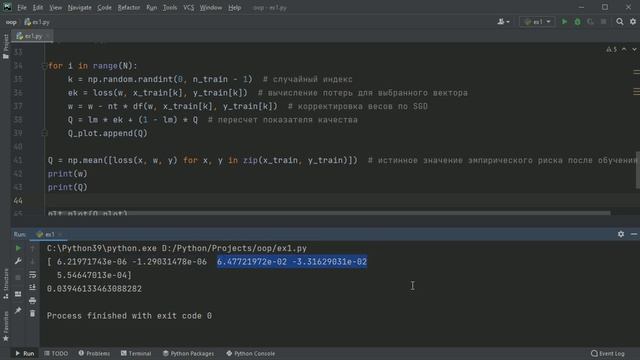Screen dimensions: 640x360
Task: Open the Tools menu
Action: coord(170,7)
